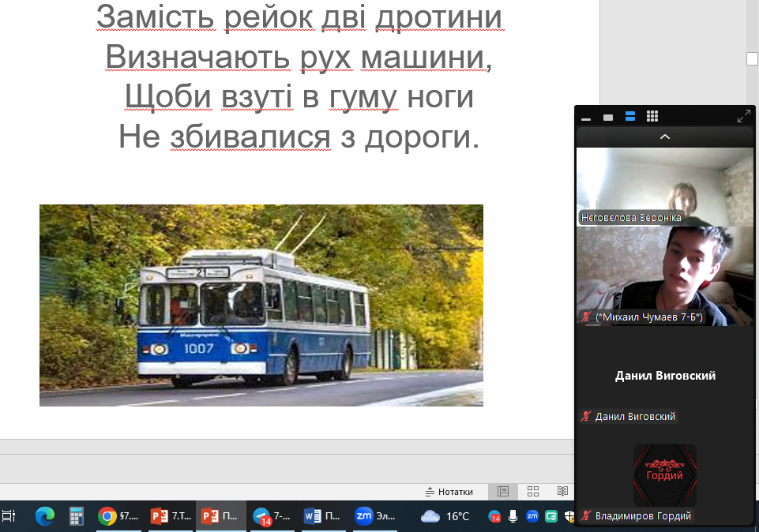Switch Zoom panel to gallery grid view
The image size is (759, 532).
pyautogui.click(x=652, y=116)
